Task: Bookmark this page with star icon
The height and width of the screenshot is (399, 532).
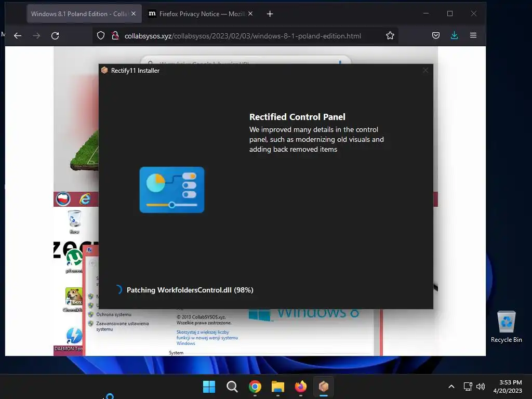Action: click(x=390, y=36)
